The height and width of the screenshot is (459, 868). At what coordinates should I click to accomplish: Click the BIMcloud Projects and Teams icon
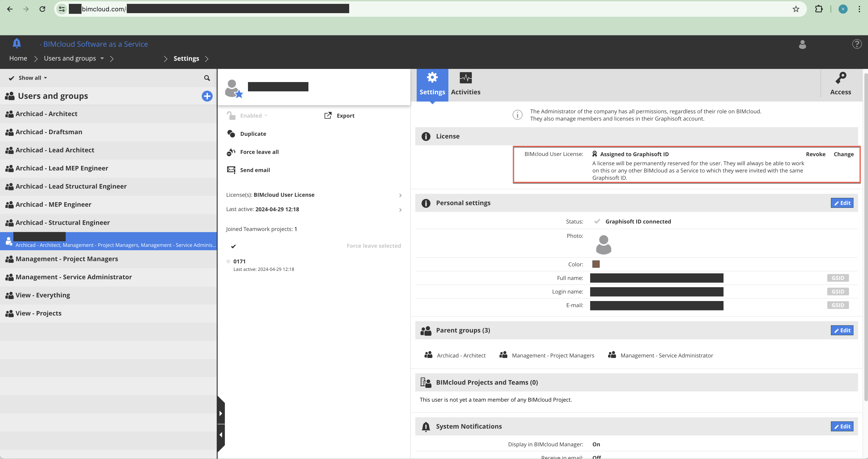[426, 382]
